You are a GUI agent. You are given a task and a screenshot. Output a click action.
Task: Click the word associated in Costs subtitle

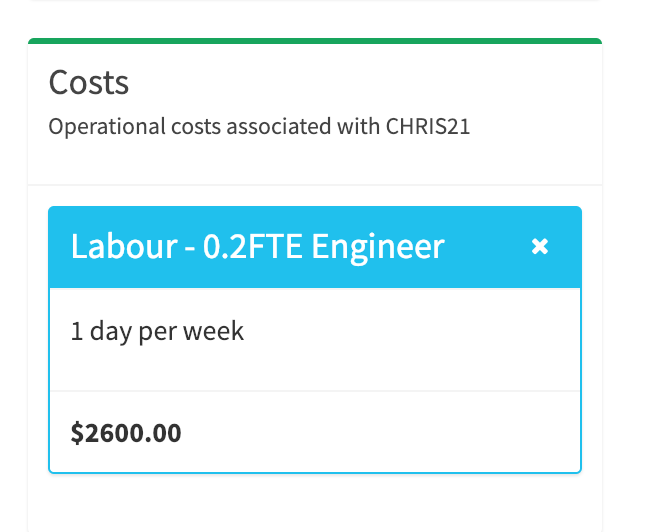coord(279,126)
